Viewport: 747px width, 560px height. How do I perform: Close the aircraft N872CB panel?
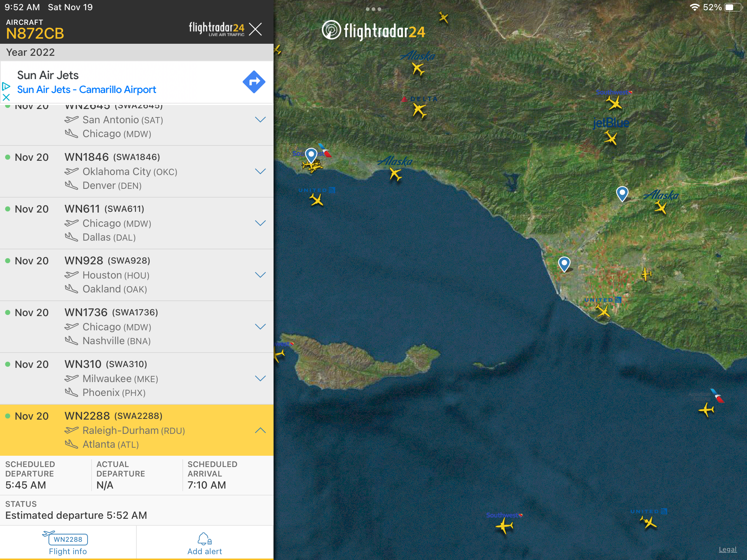click(x=255, y=29)
